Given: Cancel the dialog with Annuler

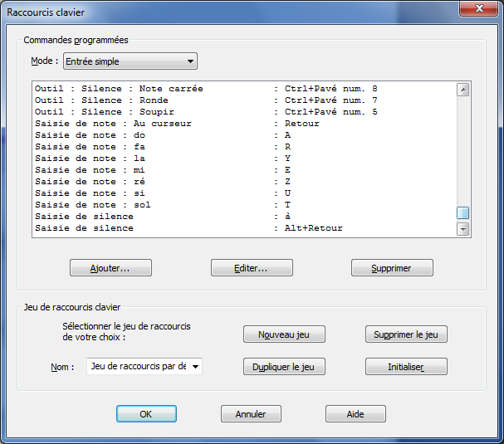Looking at the screenshot, I should point(251,413).
